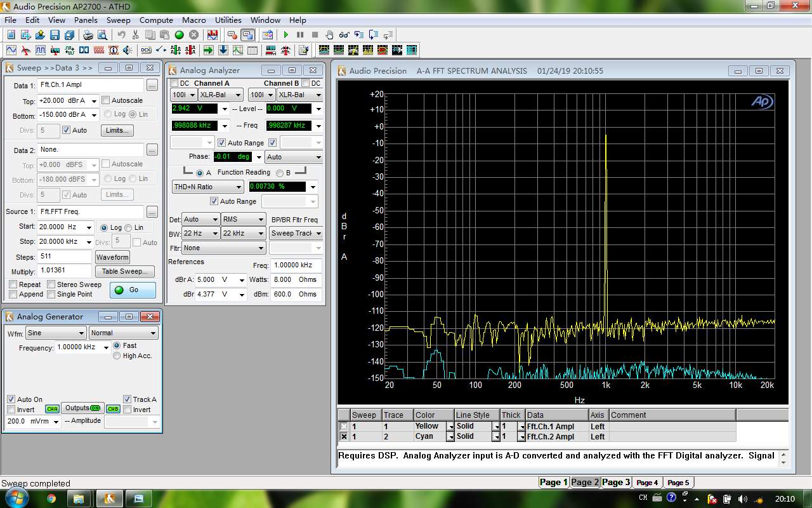This screenshot has width=812, height=508.
Task: Click the Print Preview icon
Action: point(103,35)
